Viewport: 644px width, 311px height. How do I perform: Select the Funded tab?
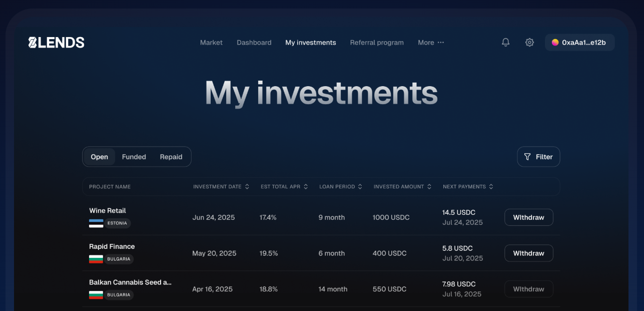click(134, 156)
